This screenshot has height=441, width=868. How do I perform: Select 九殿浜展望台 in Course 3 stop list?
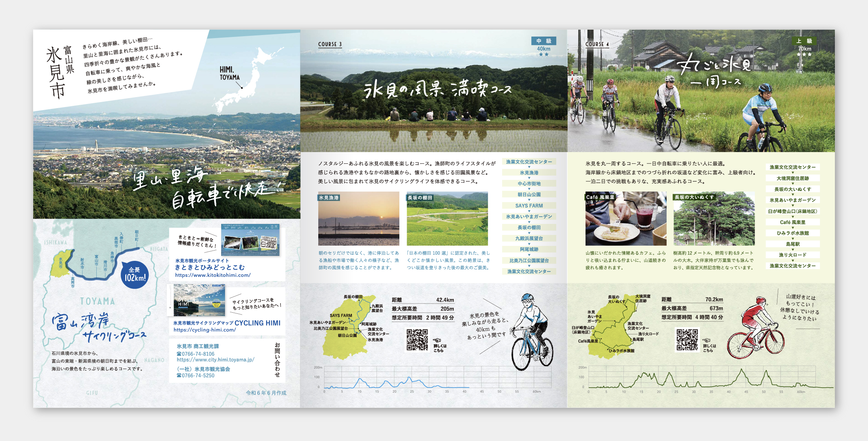pyautogui.click(x=529, y=238)
